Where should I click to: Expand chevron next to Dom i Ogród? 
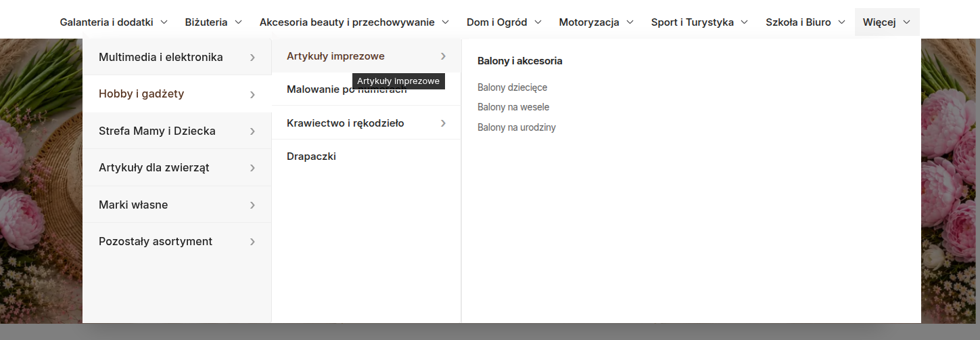(x=538, y=22)
